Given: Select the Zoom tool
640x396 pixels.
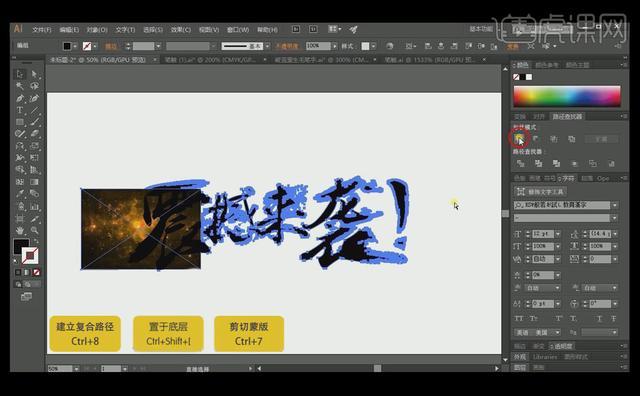Looking at the screenshot, I should 34,230.
